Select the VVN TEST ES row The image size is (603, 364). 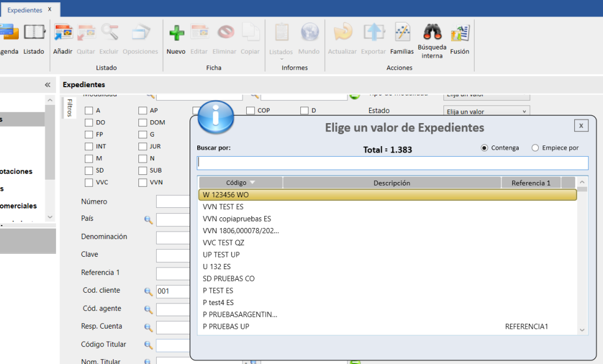pyautogui.click(x=223, y=207)
